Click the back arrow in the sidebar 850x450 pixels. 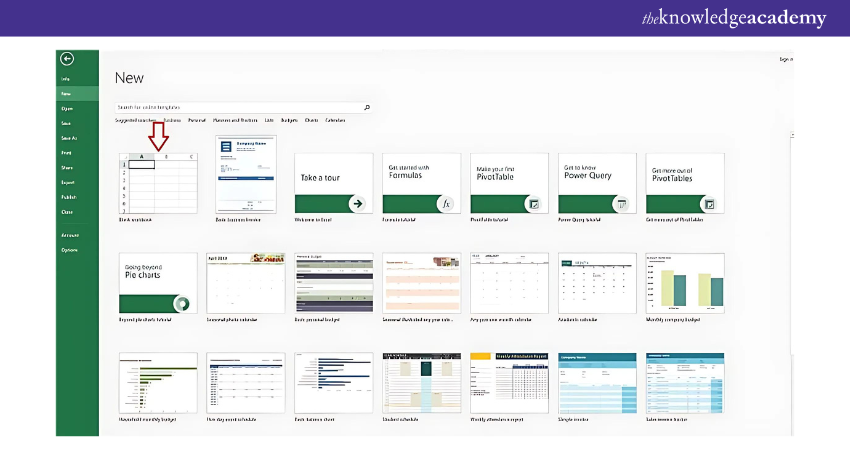pos(67,59)
